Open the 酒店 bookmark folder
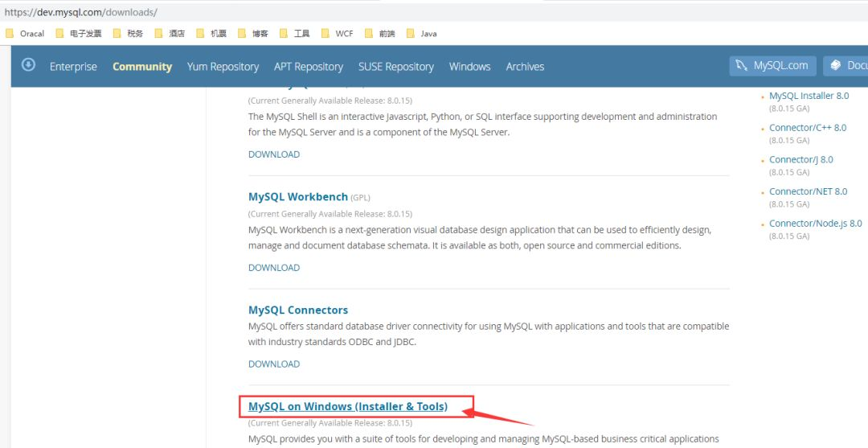 click(170, 33)
